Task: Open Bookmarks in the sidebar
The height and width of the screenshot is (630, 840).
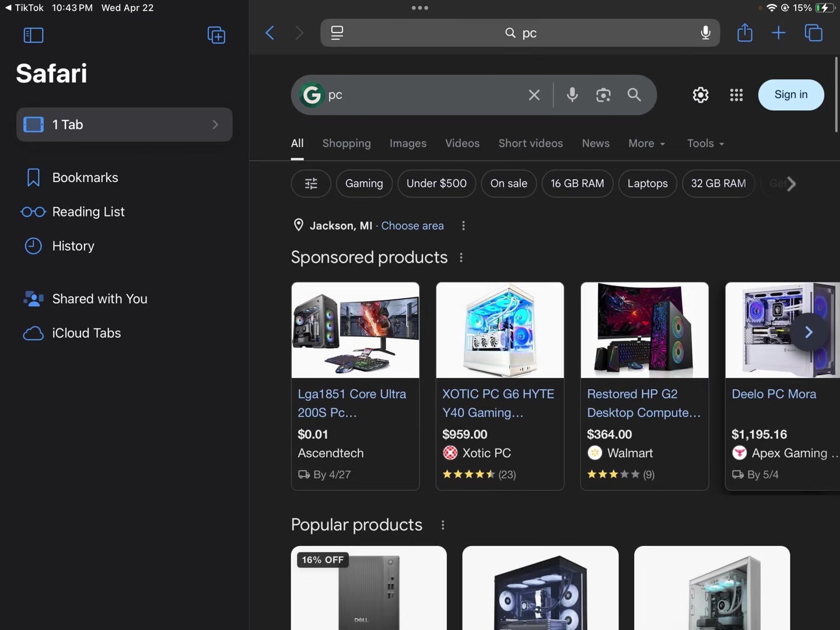Action: pyautogui.click(x=124, y=177)
